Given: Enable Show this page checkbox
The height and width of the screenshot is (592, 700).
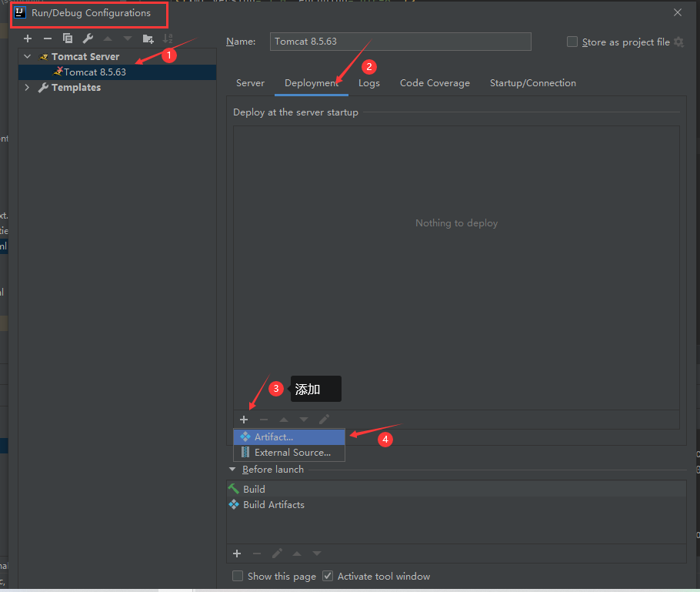Looking at the screenshot, I should pyautogui.click(x=238, y=577).
